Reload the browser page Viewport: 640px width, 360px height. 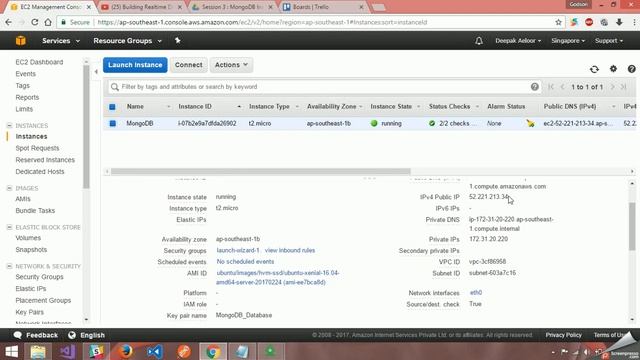pyautogui.click(x=35, y=22)
